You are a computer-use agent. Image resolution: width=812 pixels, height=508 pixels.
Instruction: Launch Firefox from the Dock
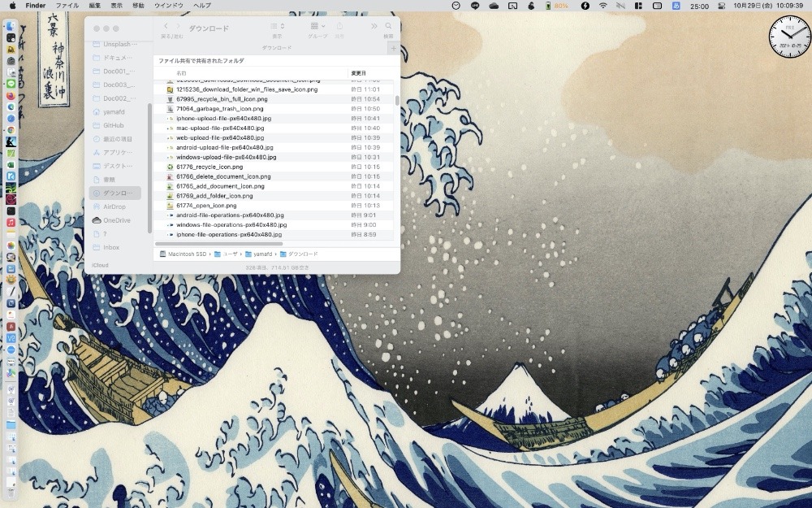pos(10,94)
